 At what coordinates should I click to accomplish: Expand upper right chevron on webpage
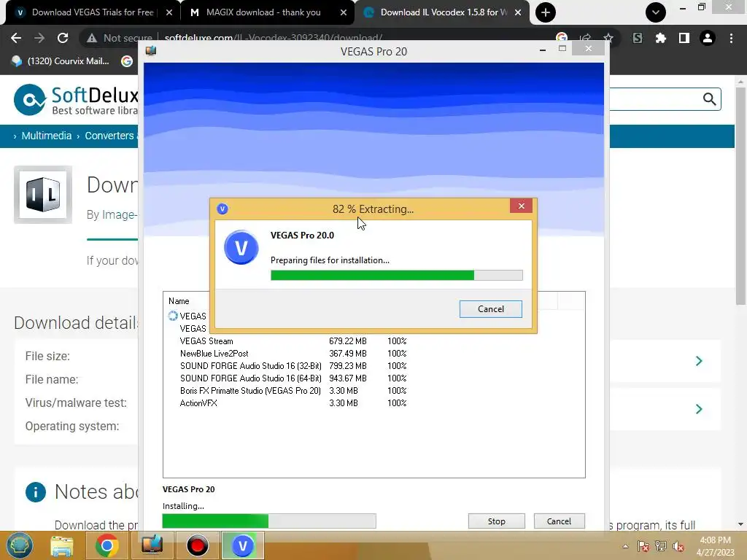699,361
